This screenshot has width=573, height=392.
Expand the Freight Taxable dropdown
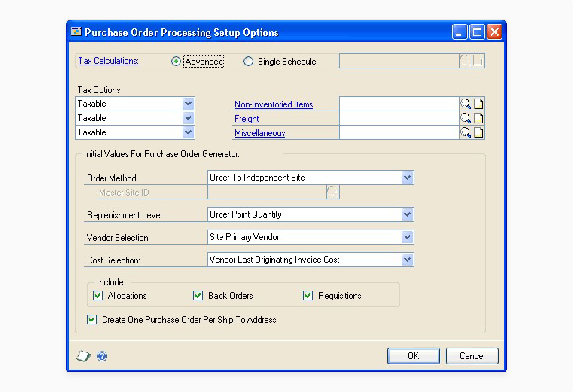click(188, 118)
